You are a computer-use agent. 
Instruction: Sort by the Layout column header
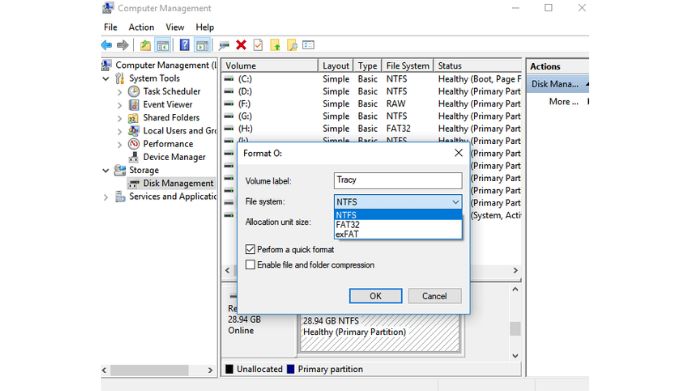336,66
